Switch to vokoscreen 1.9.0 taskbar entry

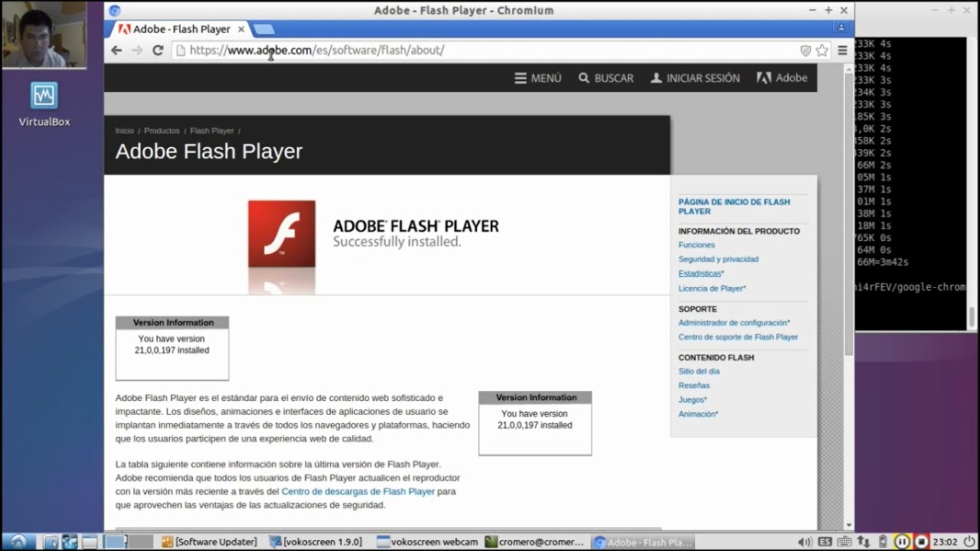point(316,542)
